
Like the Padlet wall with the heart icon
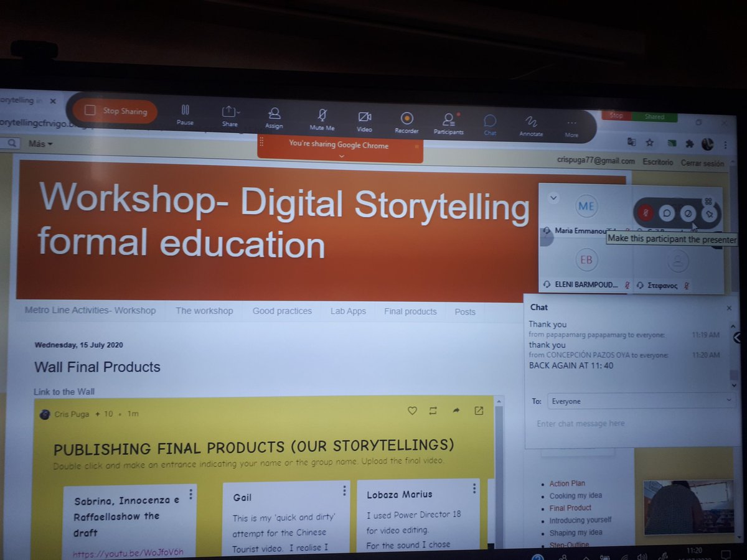(x=412, y=411)
